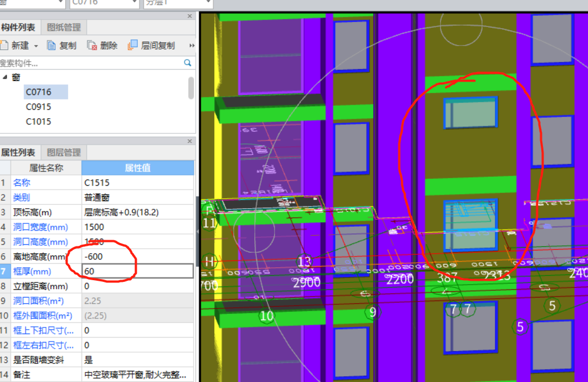Click the 属性值 column header
The image size is (588, 382).
pos(138,168)
